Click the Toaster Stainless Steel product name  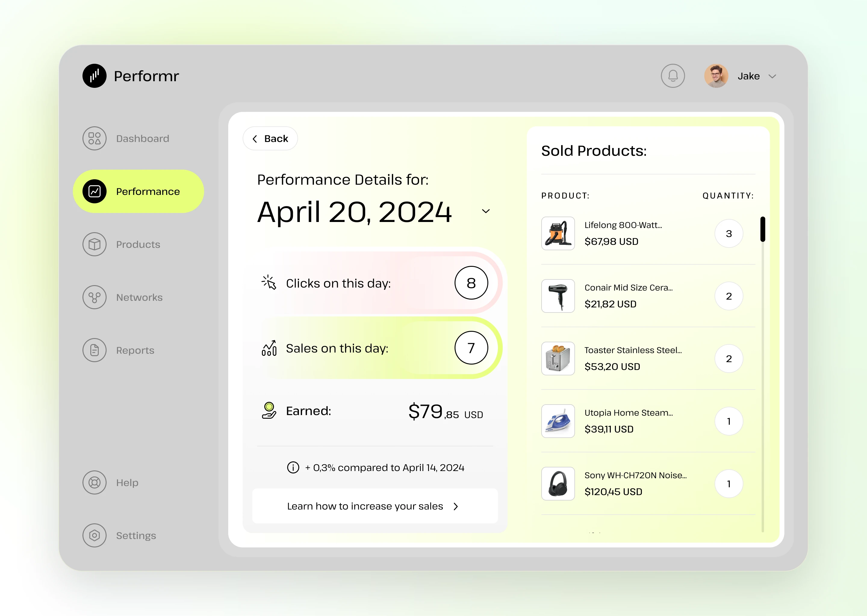633,350
